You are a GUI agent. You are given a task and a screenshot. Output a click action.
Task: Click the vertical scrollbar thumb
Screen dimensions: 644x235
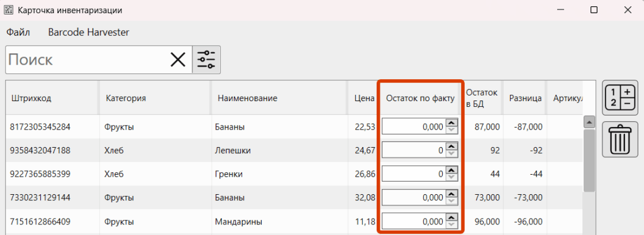589,160
